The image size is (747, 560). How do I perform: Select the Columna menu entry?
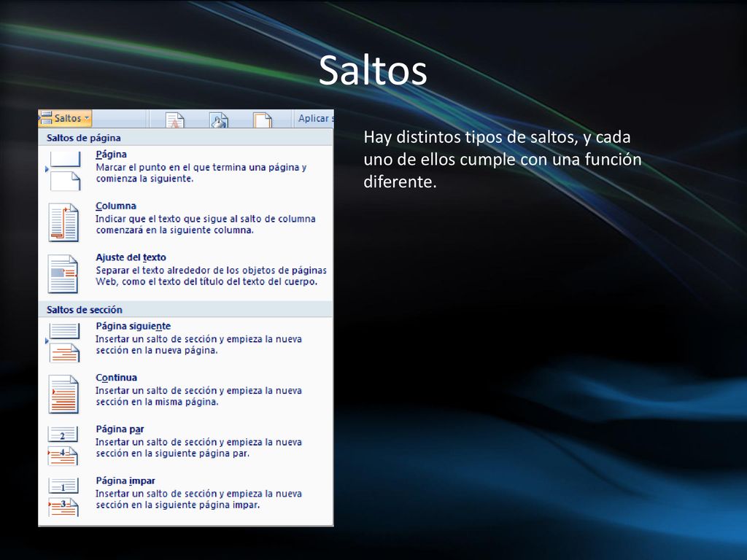tap(185, 222)
